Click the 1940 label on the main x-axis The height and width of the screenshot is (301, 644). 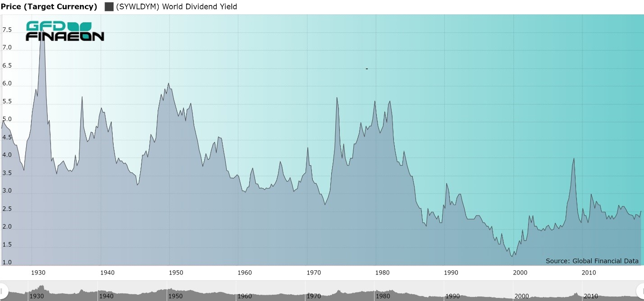(x=107, y=273)
